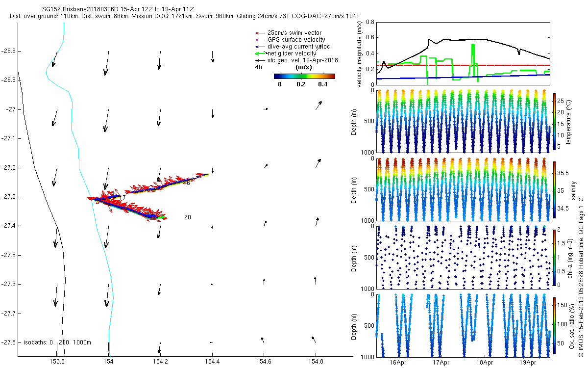The image size is (588, 368).
Task: Click the 16Apr date tick label
Action: pos(398,363)
